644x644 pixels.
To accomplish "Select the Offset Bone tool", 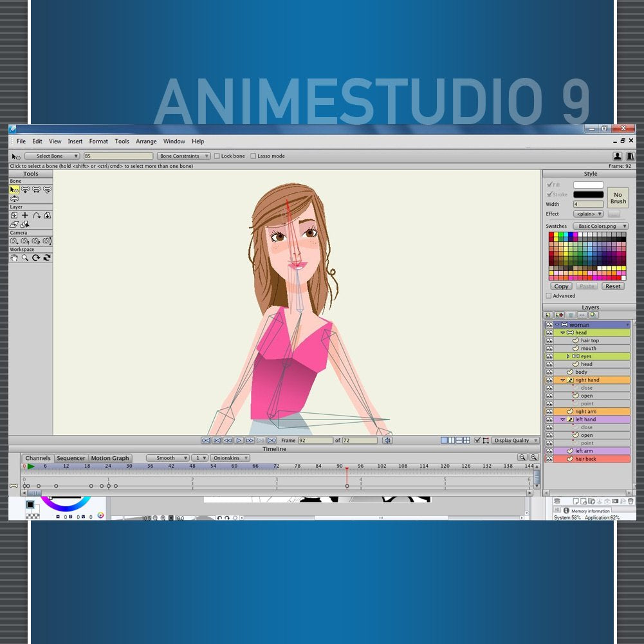I will pyautogui.click(x=14, y=198).
